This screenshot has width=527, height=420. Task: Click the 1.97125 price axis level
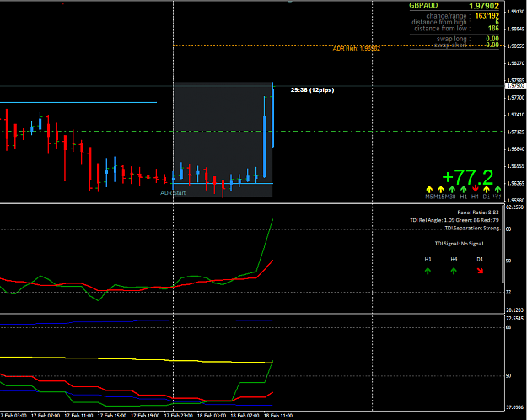click(x=515, y=132)
